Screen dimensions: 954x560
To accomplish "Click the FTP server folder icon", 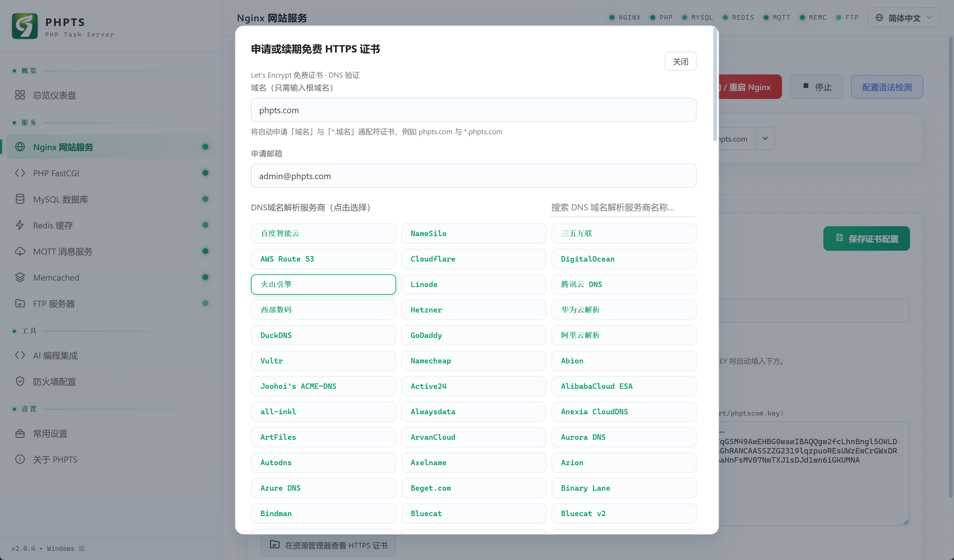I will 20,304.
